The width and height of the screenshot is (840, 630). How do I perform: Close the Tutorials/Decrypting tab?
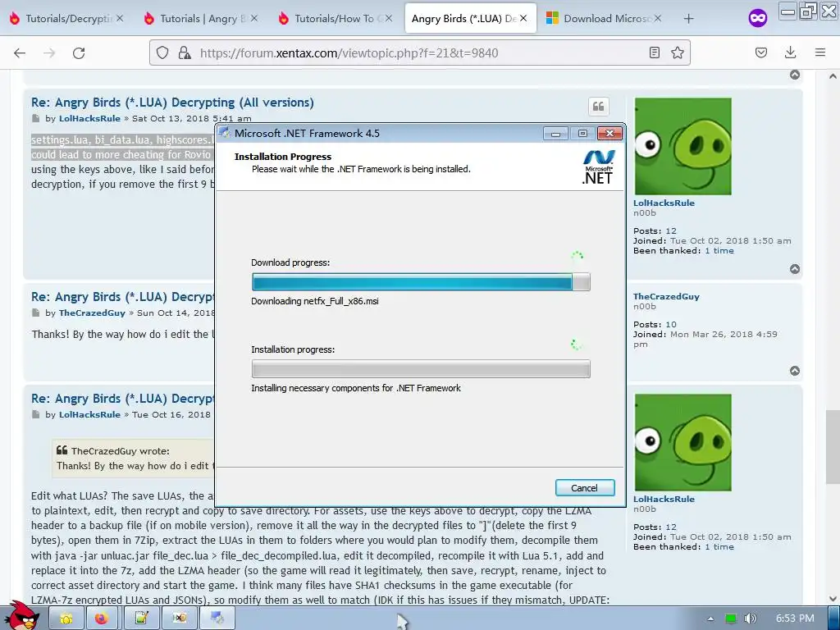tap(120, 18)
